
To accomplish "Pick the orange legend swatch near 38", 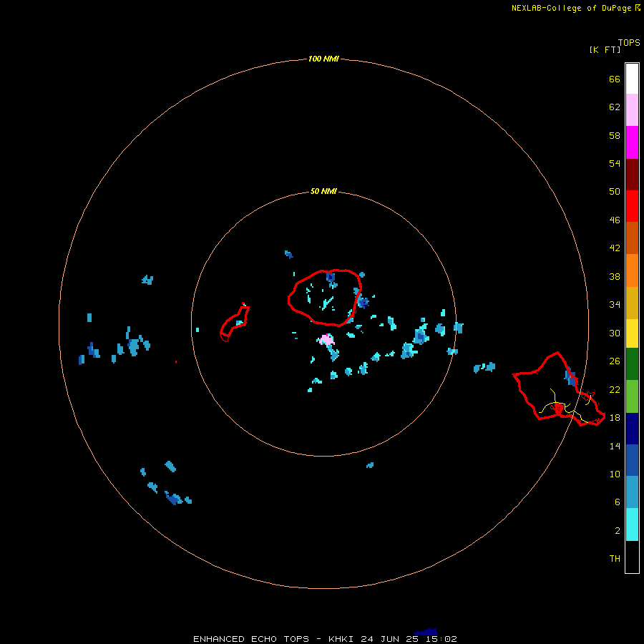I will pyautogui.click(x=632, y=270).
